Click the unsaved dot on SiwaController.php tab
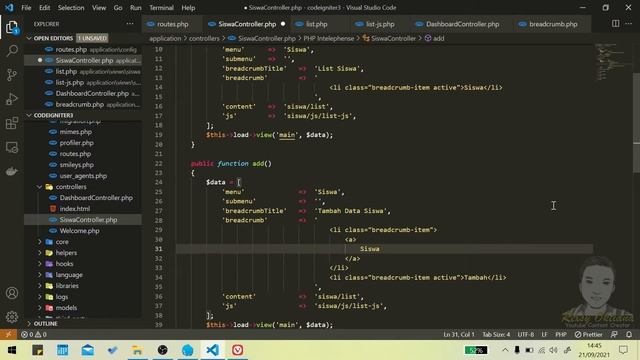The height and width of the screenshot is (360, 640). tap(283, 24)
